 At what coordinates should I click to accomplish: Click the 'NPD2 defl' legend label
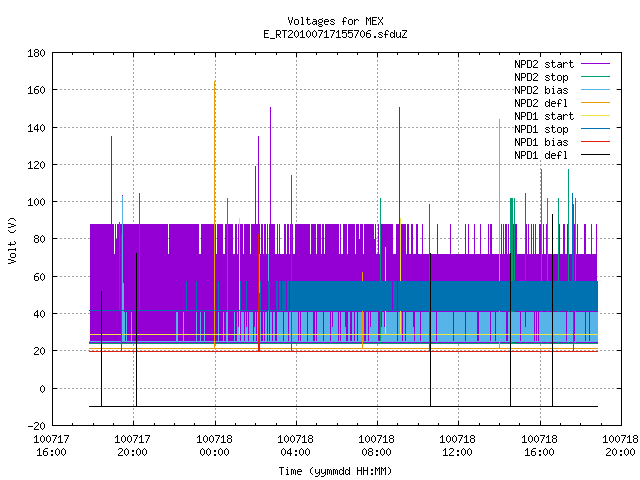point(541,103)
